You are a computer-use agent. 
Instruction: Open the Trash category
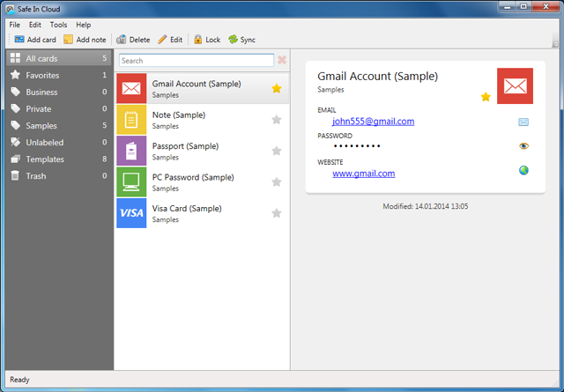pos(59,176)
